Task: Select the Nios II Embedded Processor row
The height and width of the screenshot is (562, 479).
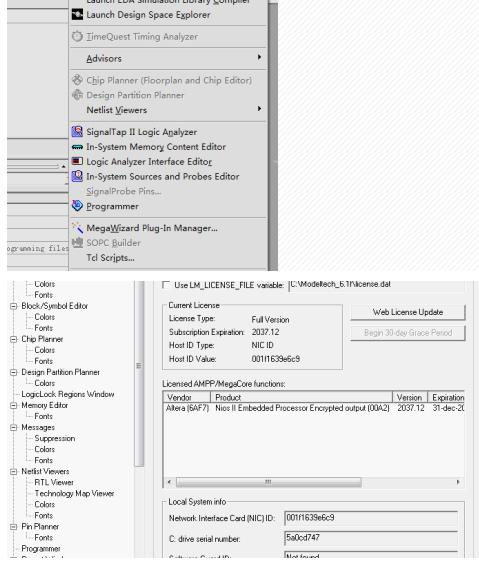Action: 314,408
